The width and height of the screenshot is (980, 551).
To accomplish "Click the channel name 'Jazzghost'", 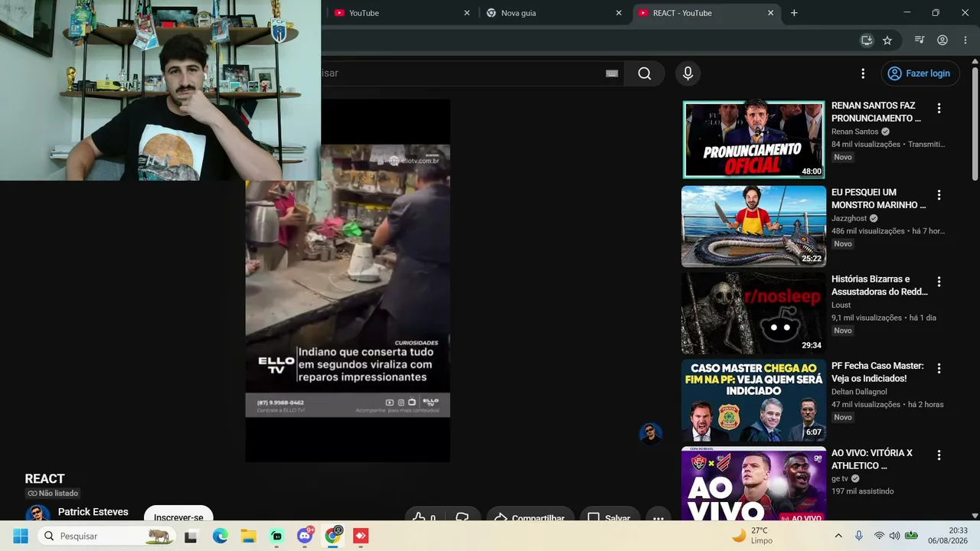I will coord(849,218).
